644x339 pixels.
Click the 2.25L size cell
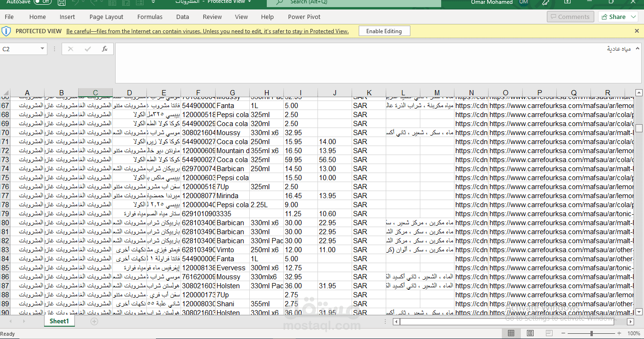pyautogui.click(x=266, y=205)
